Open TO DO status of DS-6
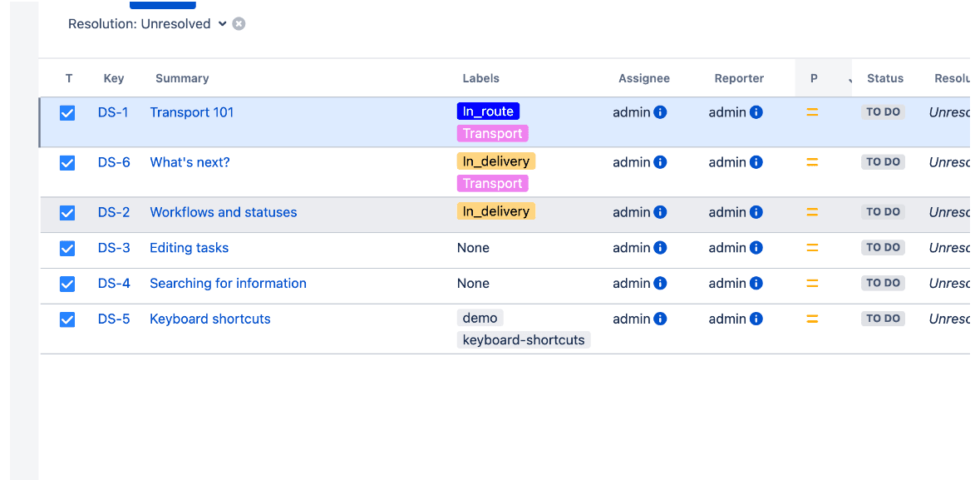Screen dimensions: 980x480 [x=883, y=162]
